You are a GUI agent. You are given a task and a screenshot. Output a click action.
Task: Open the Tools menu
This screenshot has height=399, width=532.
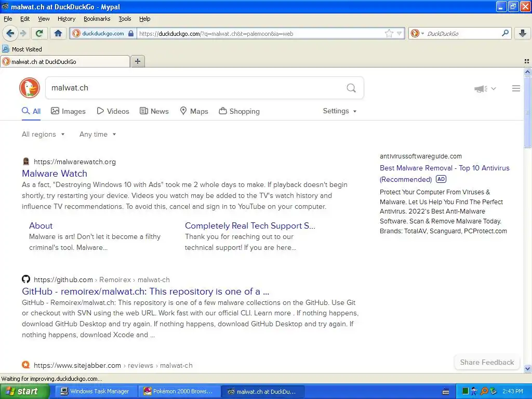point(125,19)
